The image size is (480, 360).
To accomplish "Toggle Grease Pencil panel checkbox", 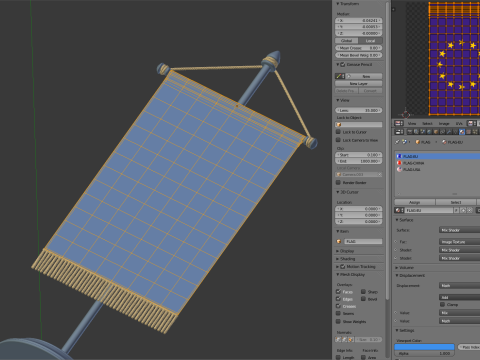I will point(343,64).
